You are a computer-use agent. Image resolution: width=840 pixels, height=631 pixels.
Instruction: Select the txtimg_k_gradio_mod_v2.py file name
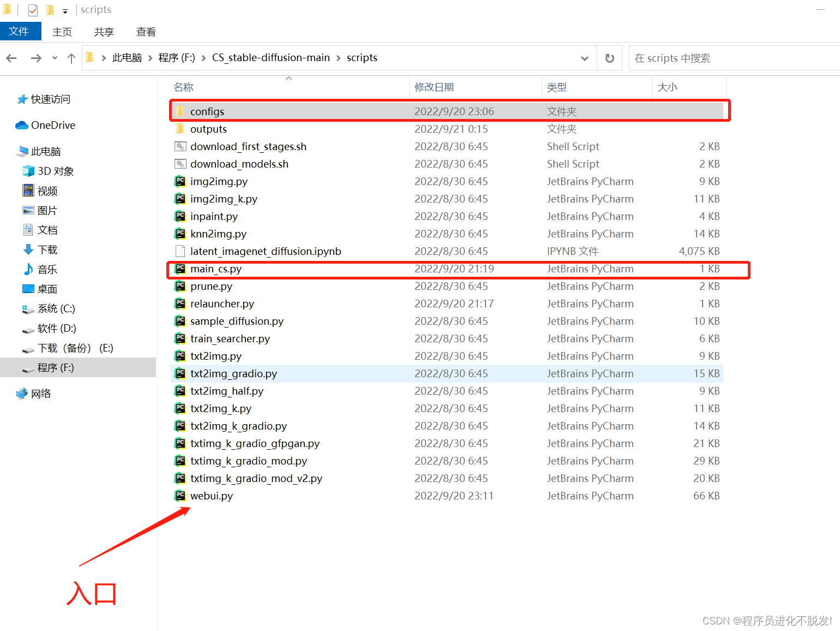point(256,479)
